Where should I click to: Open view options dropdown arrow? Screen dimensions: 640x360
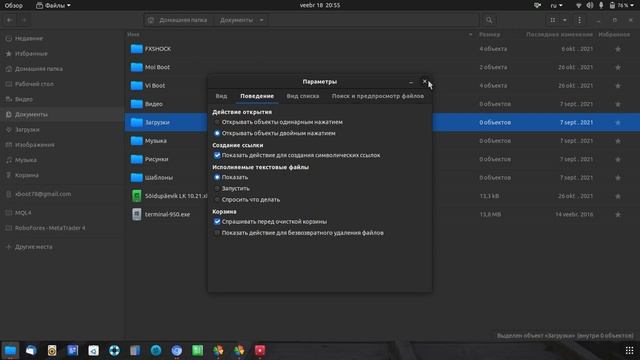click(x=564, y=20)
